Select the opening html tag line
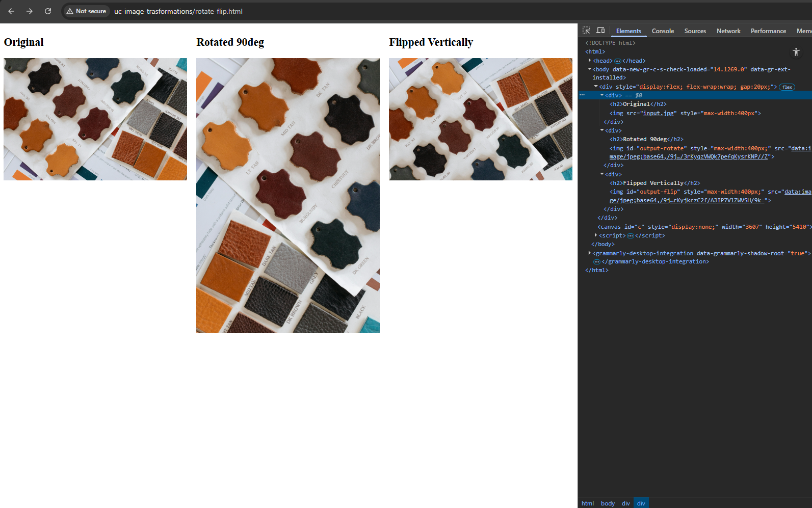The width and height of the screenshot is (812, 508). click(595, 51)
